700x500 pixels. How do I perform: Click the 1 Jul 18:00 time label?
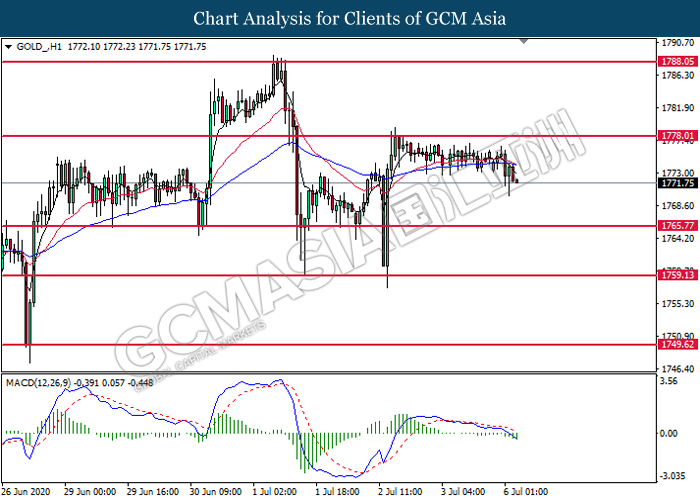[x=338, y=492]
